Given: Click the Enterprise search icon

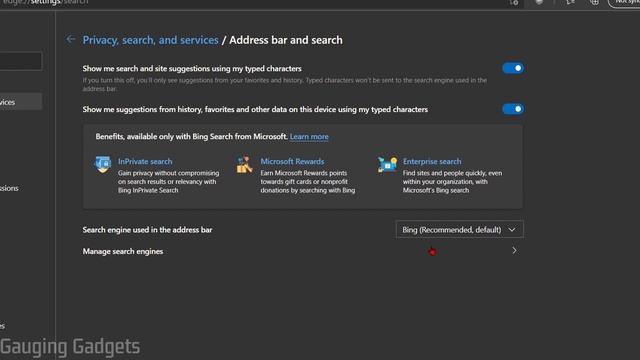Looking at the screenshot, I should pos(387,164).
